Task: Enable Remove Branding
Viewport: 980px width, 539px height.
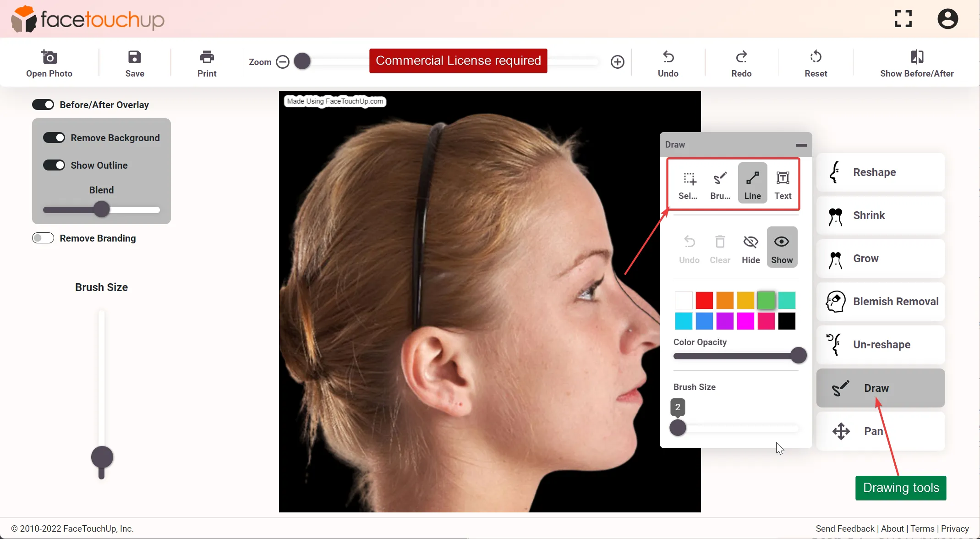Action: [42, 237]
